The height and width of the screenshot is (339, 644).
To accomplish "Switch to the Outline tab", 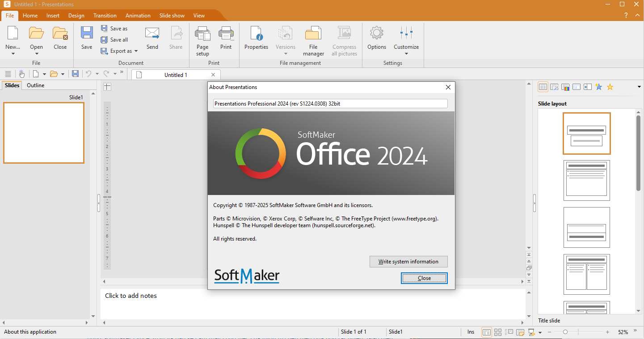I will point(35,85).
